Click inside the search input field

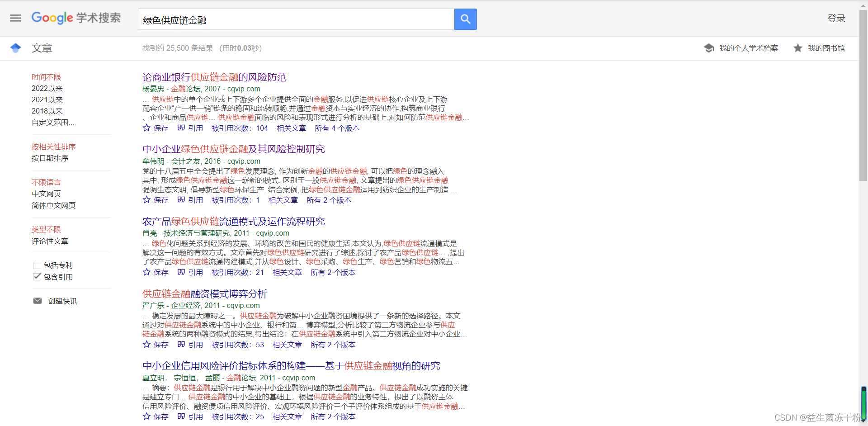click(296, 19)
